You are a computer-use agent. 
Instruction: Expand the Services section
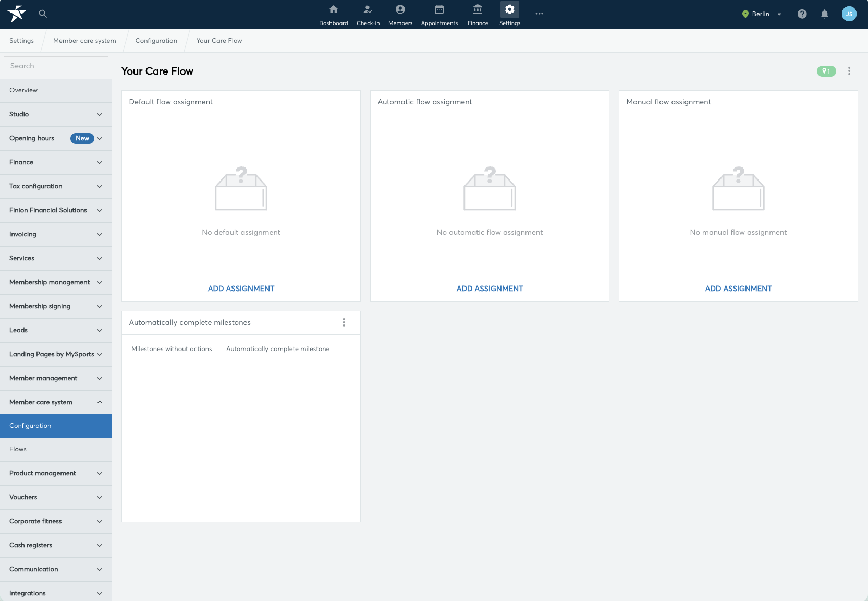56,258
